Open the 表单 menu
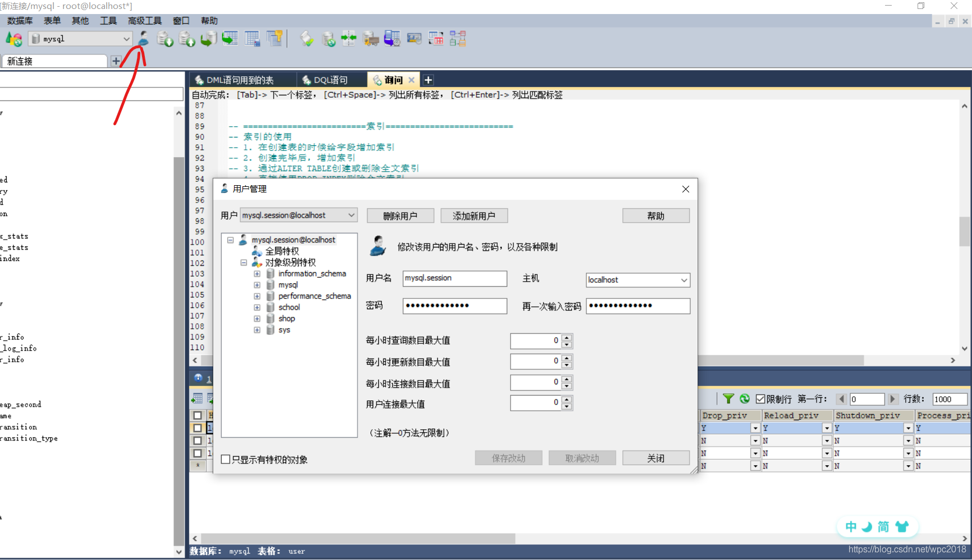Screen dimensions: 972x560 point(52,21)
